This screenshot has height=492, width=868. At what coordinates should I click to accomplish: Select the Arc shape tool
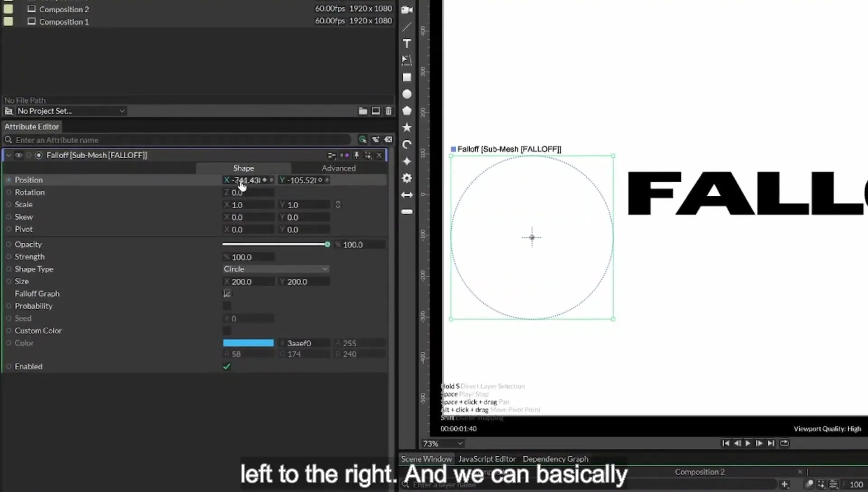(x=407, y=145)
